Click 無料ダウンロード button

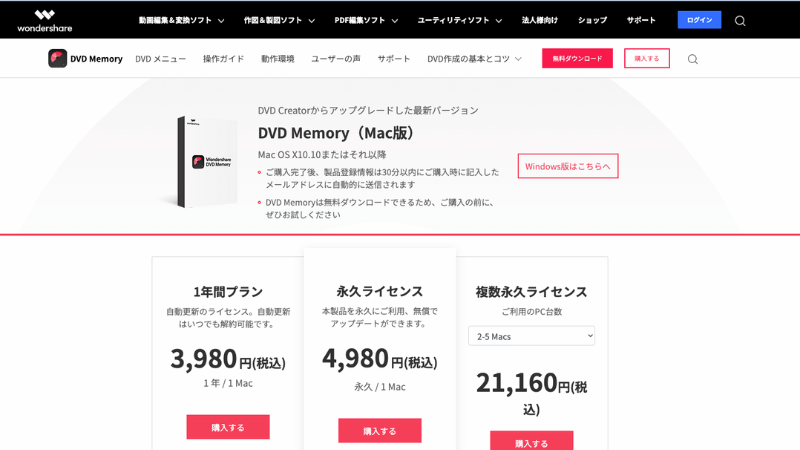coord(577,59)
